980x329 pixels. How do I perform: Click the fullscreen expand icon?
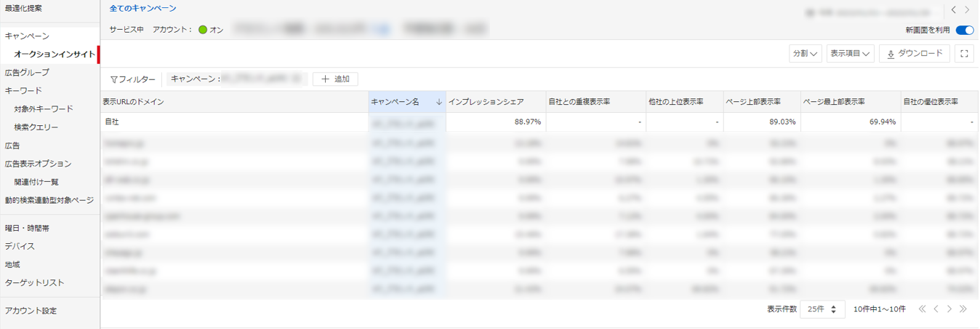click(x=964, y=54)
